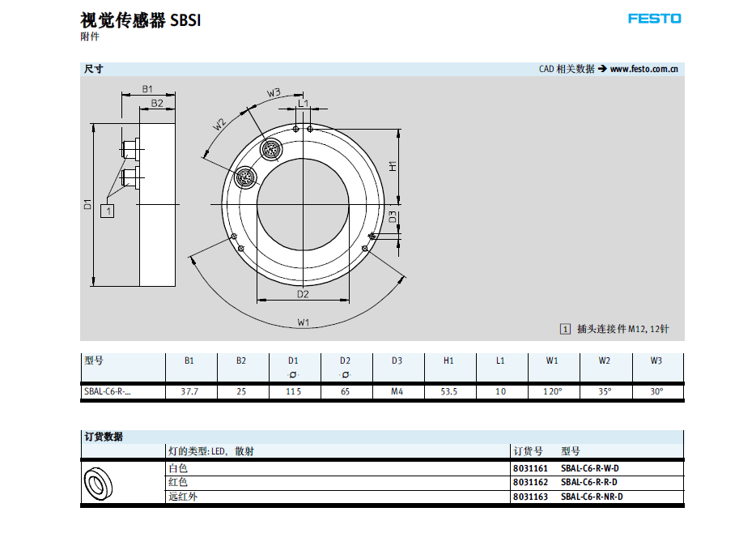Click the lower M12 connector in the front view
The height and width of the screenshot is (546, 756).
(245, 177)
